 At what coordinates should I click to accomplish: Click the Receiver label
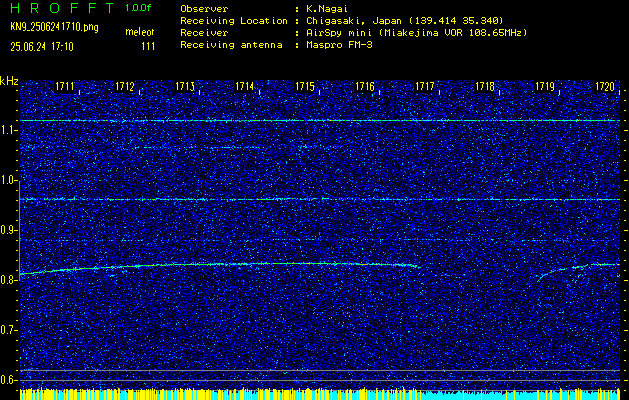click(204, 33)
